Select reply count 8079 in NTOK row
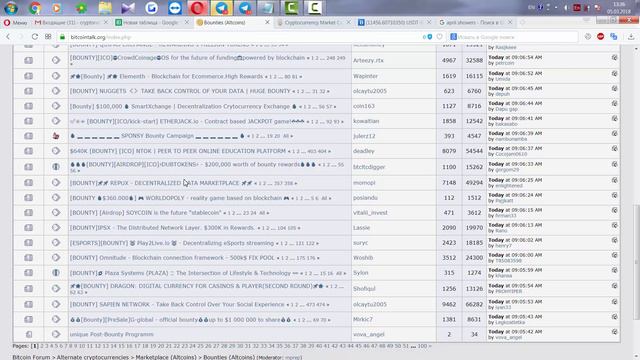This screenshot has height=360, width=640. 449,151
